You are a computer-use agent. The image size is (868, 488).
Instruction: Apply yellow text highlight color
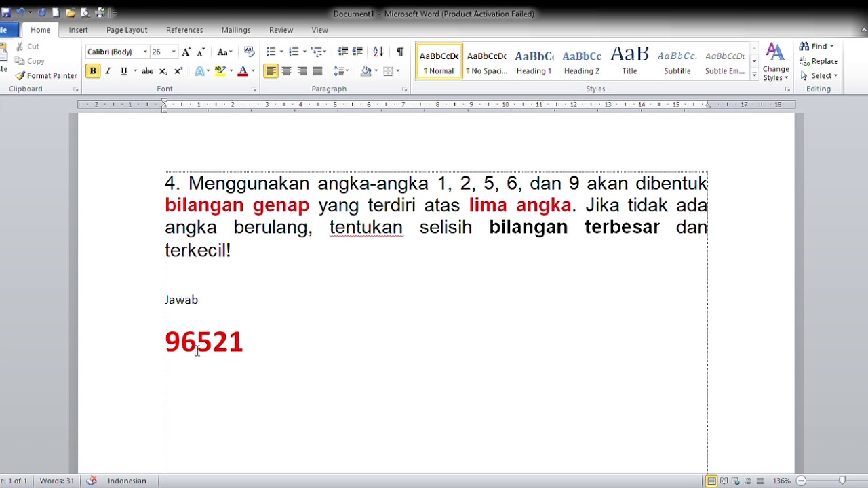coord(220,71)
